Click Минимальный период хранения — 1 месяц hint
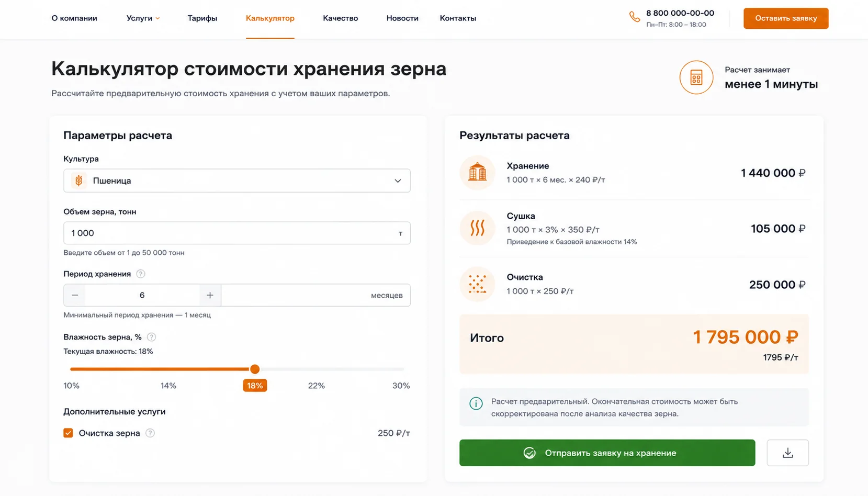The height and width of the screenshot is (496, 868). (x=137, y=315)
